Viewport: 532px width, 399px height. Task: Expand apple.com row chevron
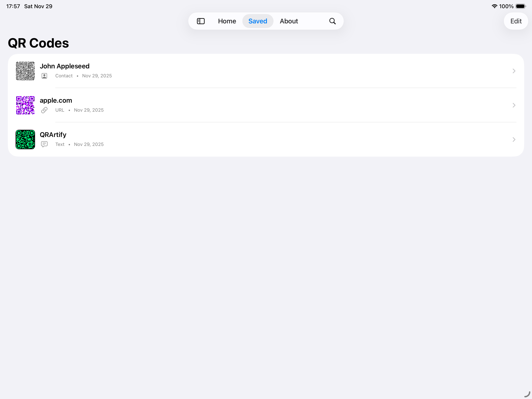click(514, 105)
